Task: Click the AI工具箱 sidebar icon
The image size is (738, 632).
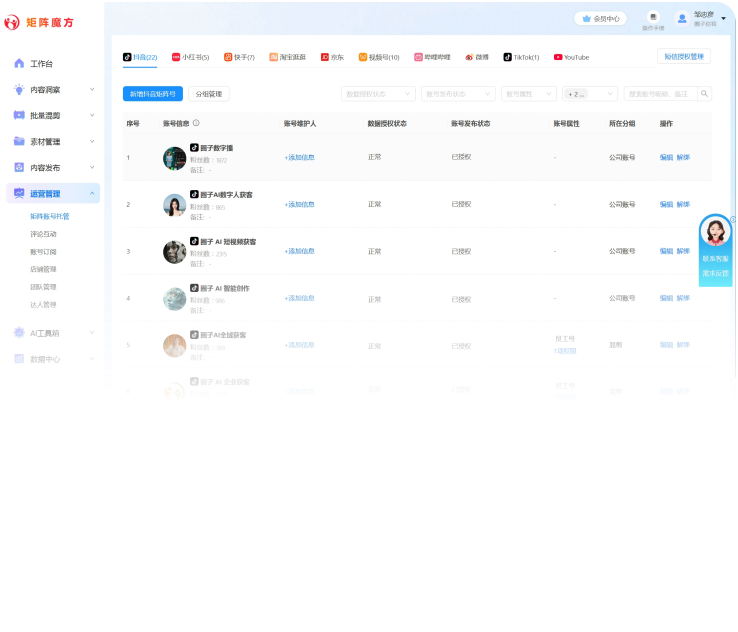Action: tap(19, 333)
